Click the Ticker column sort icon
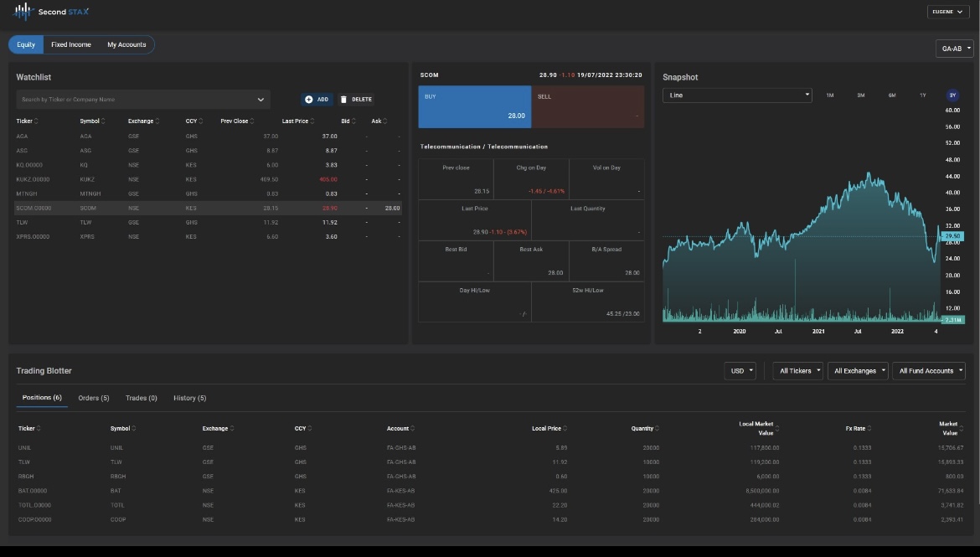 (x=38, y=121)
